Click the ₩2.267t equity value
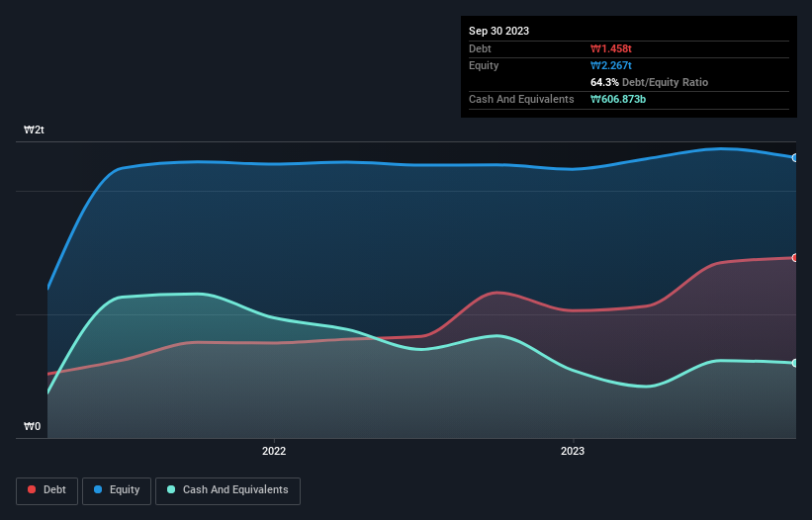 (611, 65)
